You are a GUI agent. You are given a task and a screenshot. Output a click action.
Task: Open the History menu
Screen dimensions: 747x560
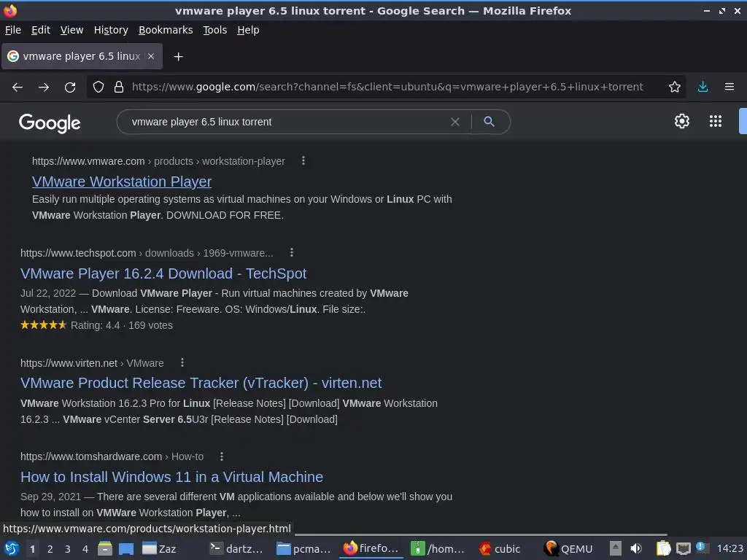point(111,30)
